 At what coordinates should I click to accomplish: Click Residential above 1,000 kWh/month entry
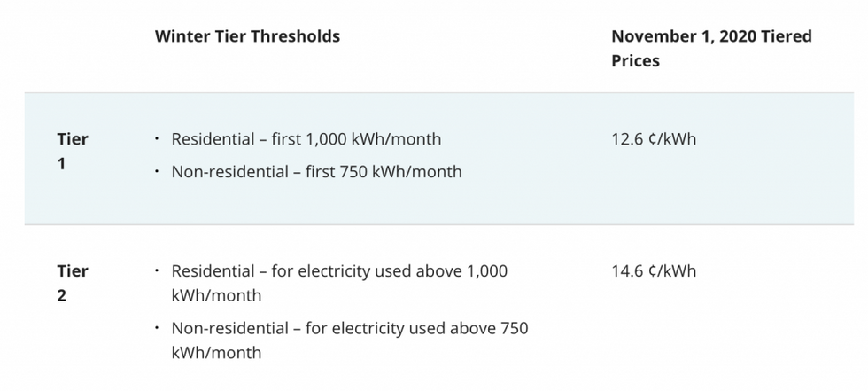click(339, 283)
